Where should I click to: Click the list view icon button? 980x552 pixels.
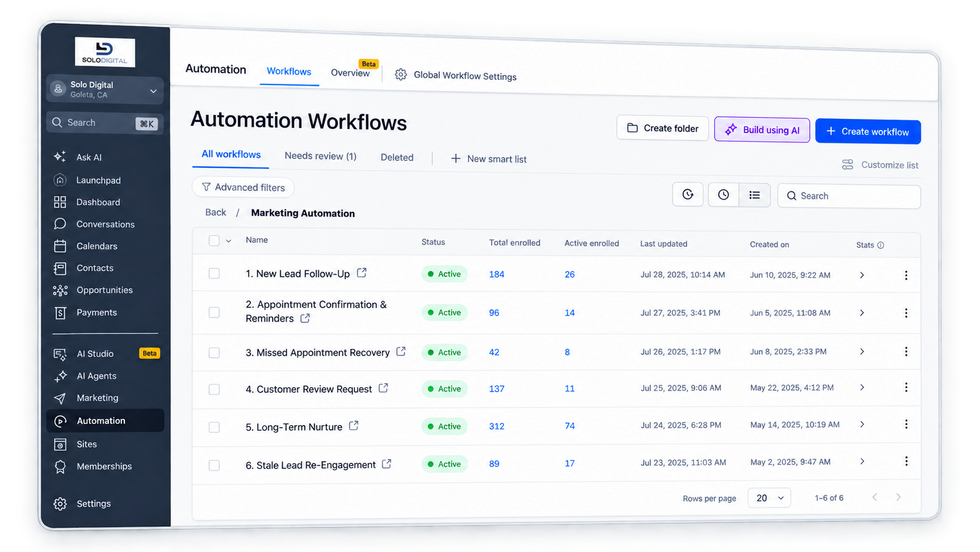coord(754,195)
